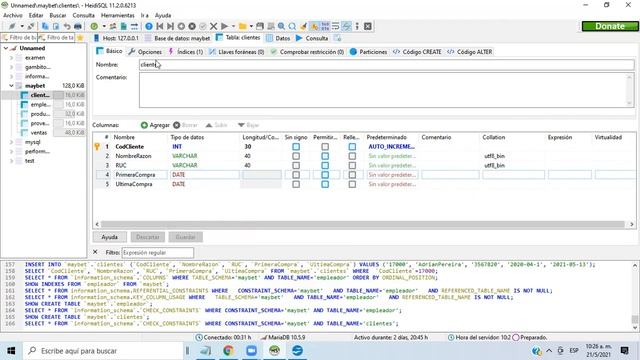Click the Ayuda button below columns
This screenshot has height=360, width=640.
point(109,237)
